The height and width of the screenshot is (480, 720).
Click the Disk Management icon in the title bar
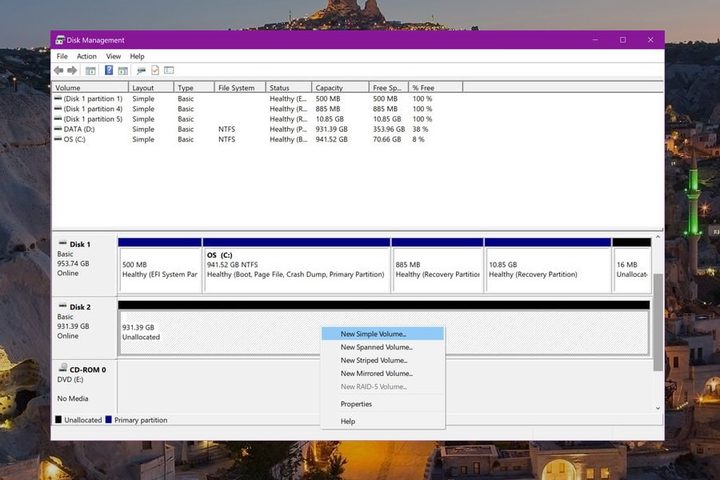tap(60, 40)
